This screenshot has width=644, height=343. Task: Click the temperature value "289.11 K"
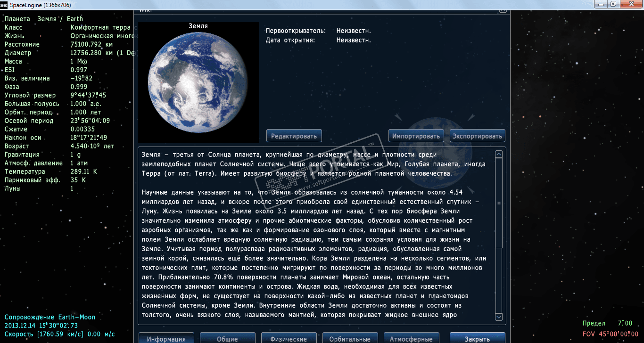pyautogui.click(x=84, y=171)
